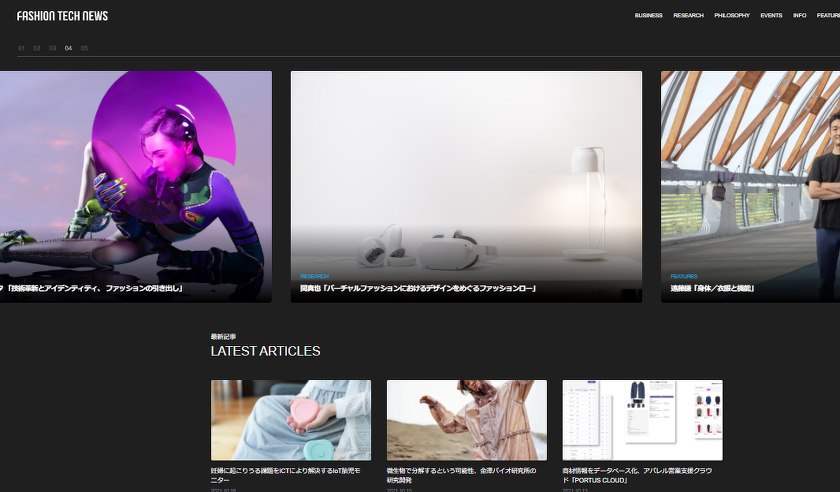Open the BUSINESS menu item
The height and width of the screenshot is (492, 840).
tap(648, 16)
